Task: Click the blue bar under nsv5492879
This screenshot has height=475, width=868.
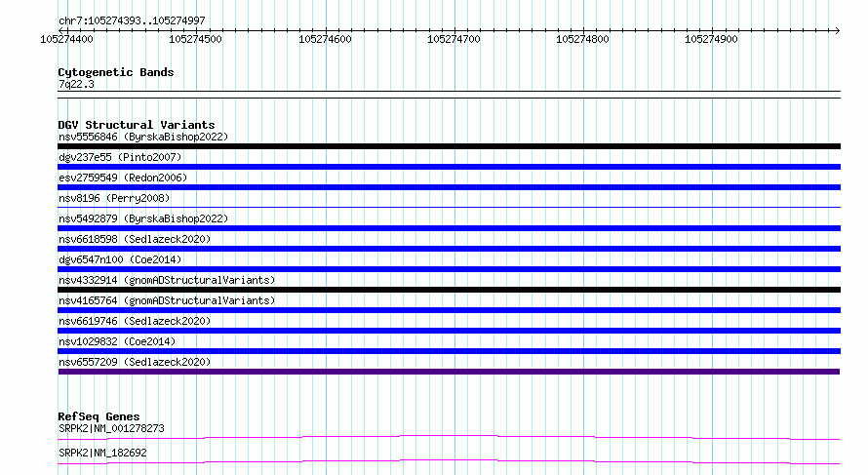Action: 449,228
